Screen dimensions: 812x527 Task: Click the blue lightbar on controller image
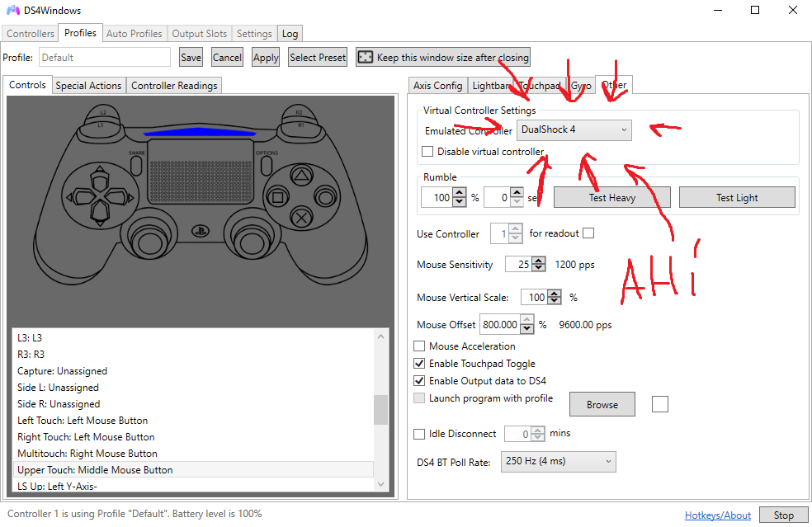tap(200, 132)
